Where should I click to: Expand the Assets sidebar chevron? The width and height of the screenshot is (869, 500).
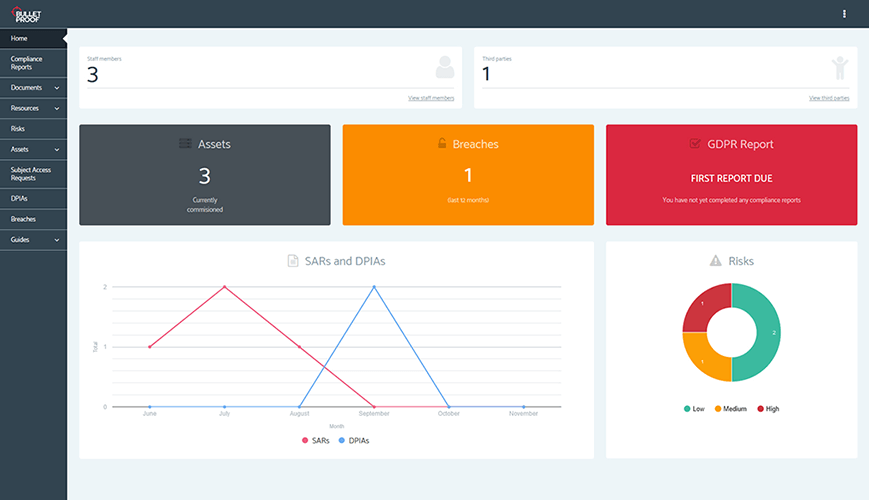point(57,150)
